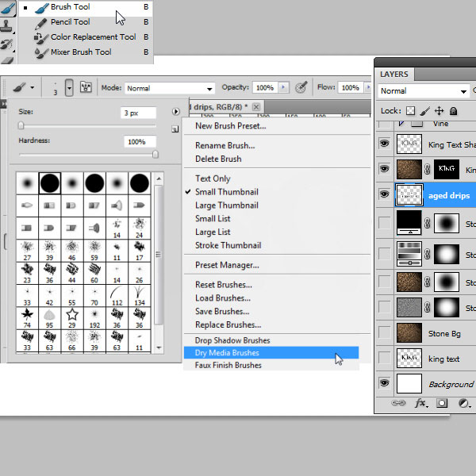Choose Delete Brush from the menu
The width and height of the screenshot is (476, 476).
coord(218,159)
